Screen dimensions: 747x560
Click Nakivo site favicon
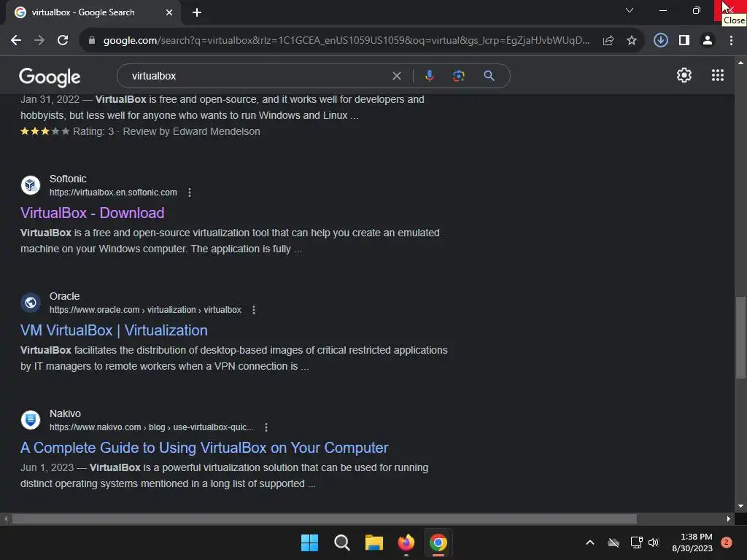click(31, 419)
